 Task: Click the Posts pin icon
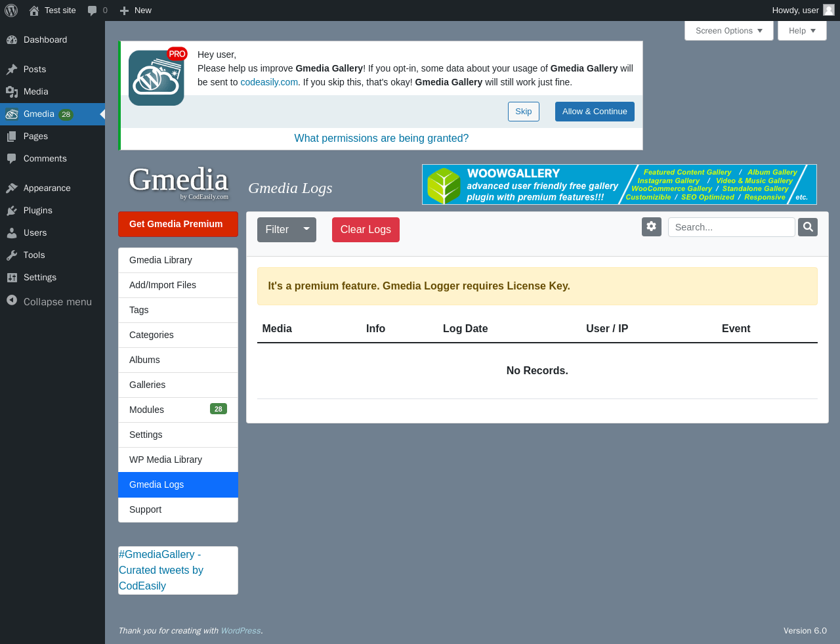[x=12, y=69]
